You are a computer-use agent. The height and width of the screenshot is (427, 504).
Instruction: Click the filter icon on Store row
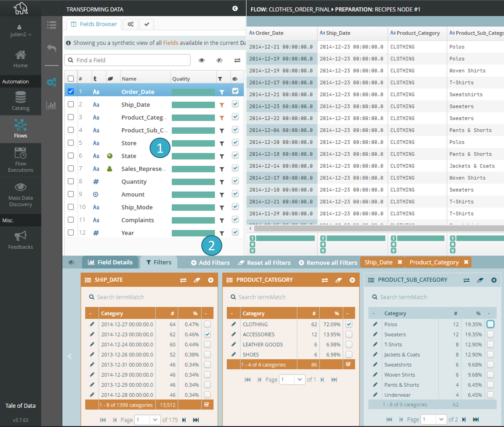[222, 144]
